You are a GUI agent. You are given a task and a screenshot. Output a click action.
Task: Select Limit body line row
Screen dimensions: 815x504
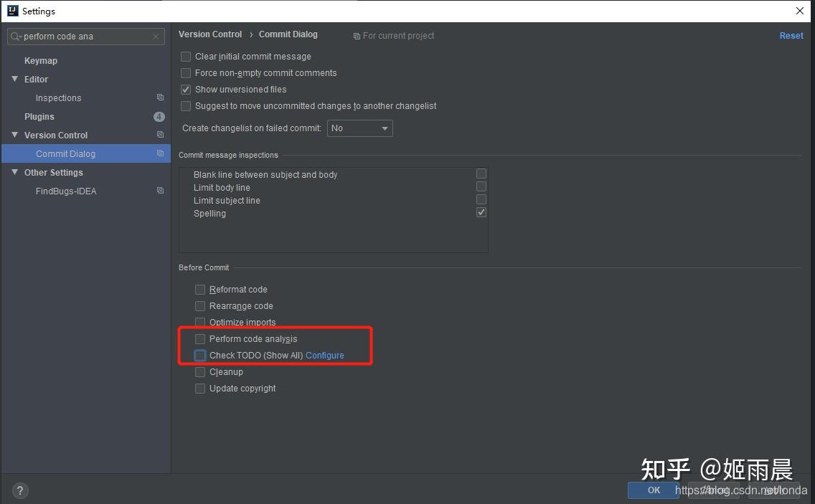pyautogui.click(x=333, y=188)
